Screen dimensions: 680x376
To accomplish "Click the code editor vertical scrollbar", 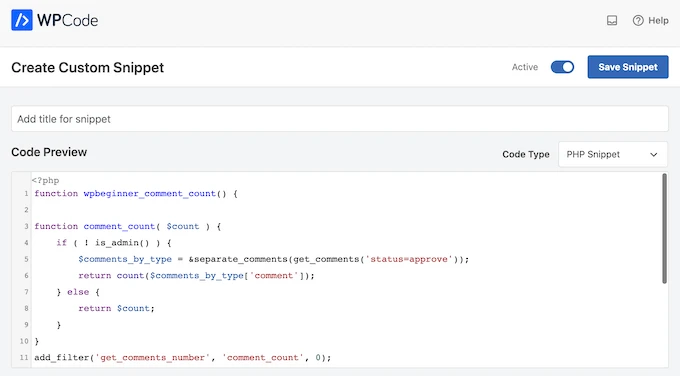I will point(664,229).
